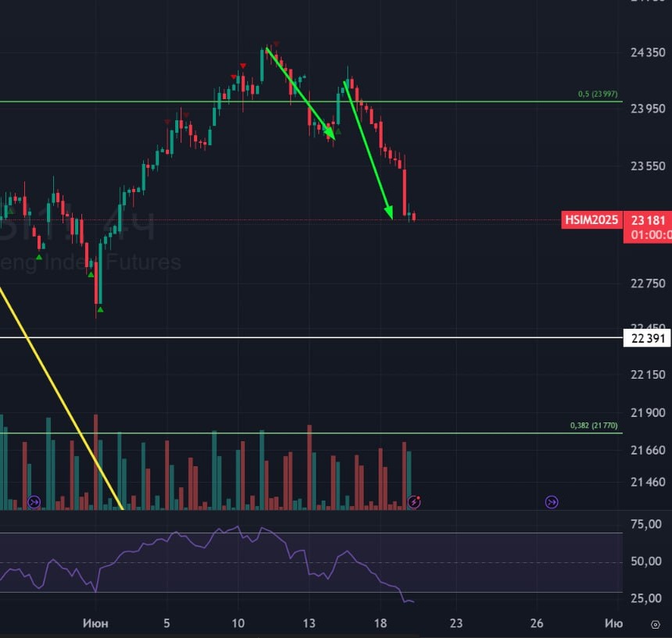Click the 23 550 price axis label
This screenshot has height=638, width=672.
[x=648, y=166]
